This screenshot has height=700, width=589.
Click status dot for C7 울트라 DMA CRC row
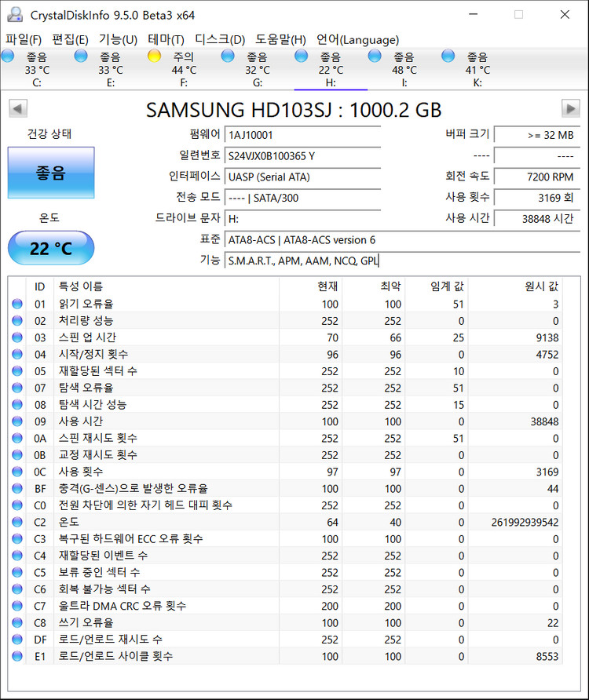pos(17,607)
